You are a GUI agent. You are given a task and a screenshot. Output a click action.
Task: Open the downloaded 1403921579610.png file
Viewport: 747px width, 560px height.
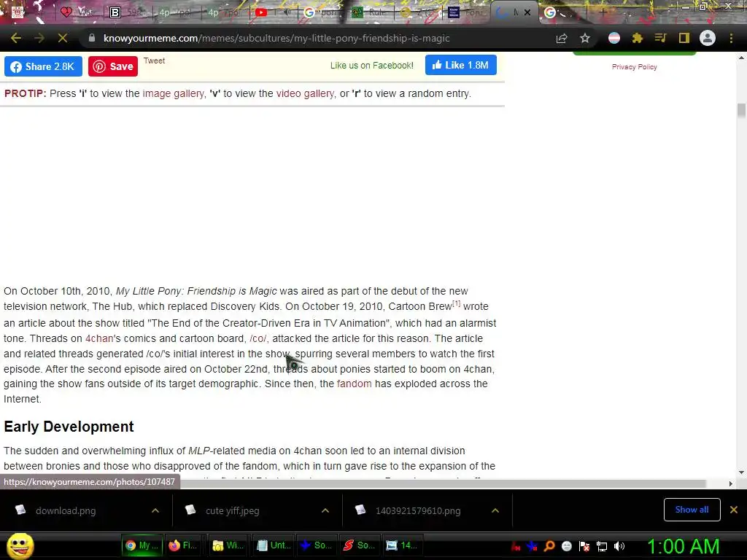point(418,511)
